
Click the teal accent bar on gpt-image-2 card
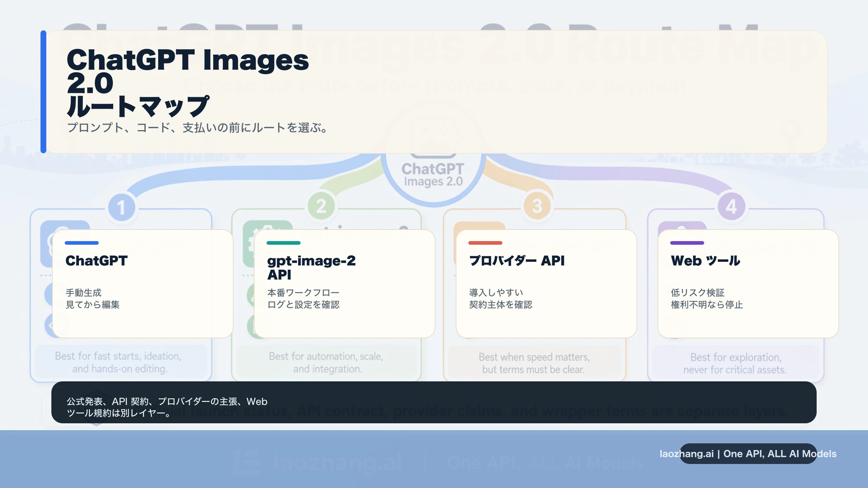tap(284, 243)
